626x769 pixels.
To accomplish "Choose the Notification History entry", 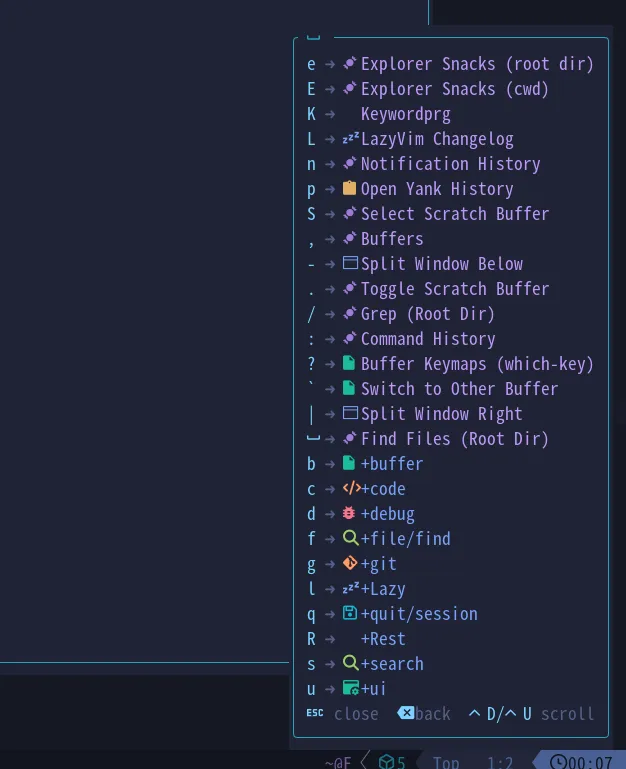I will tap(450, 164).
